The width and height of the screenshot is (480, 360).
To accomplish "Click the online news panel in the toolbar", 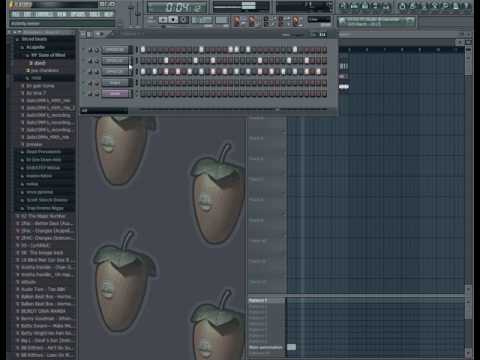I will click(376, 22).
